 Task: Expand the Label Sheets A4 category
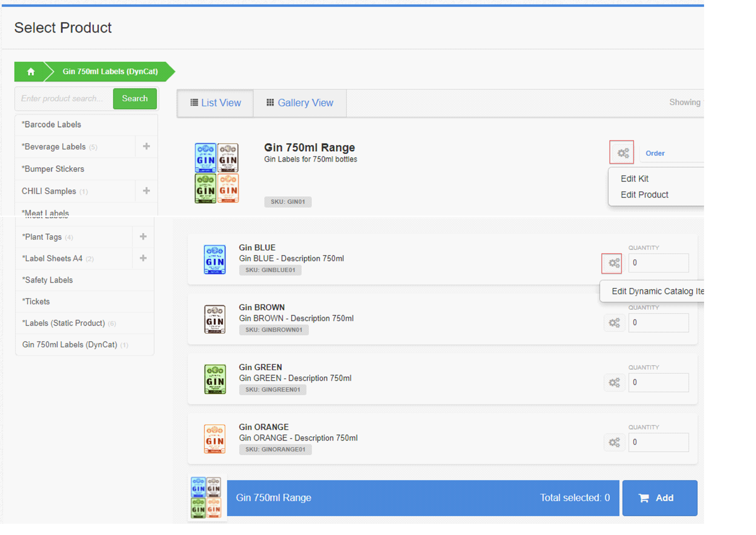[x=143, y=258]
